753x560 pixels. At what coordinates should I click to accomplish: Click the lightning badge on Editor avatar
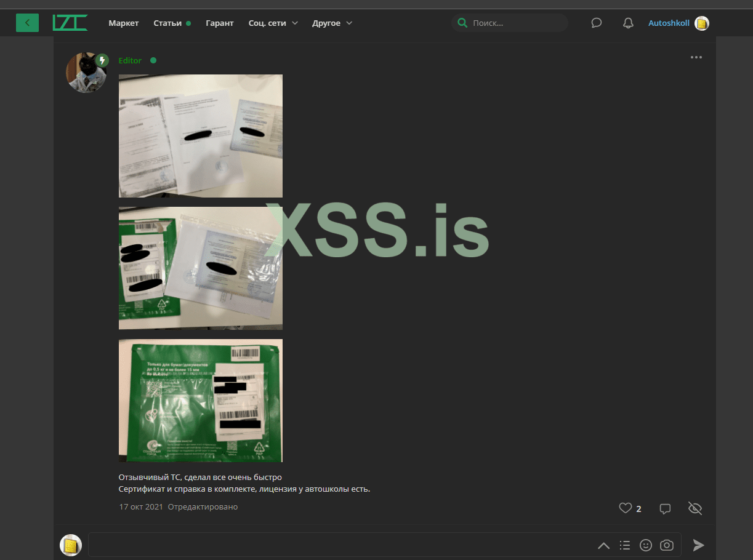[x=103, y=60]
